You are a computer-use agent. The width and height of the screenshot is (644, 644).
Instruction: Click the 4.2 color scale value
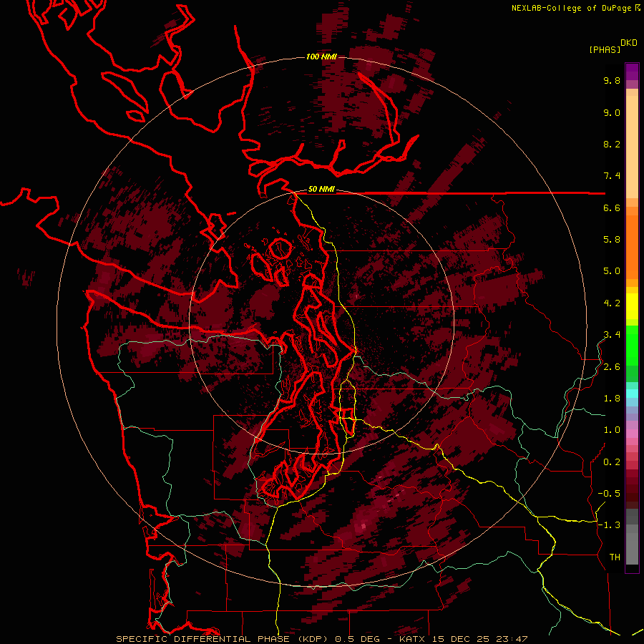612,303
